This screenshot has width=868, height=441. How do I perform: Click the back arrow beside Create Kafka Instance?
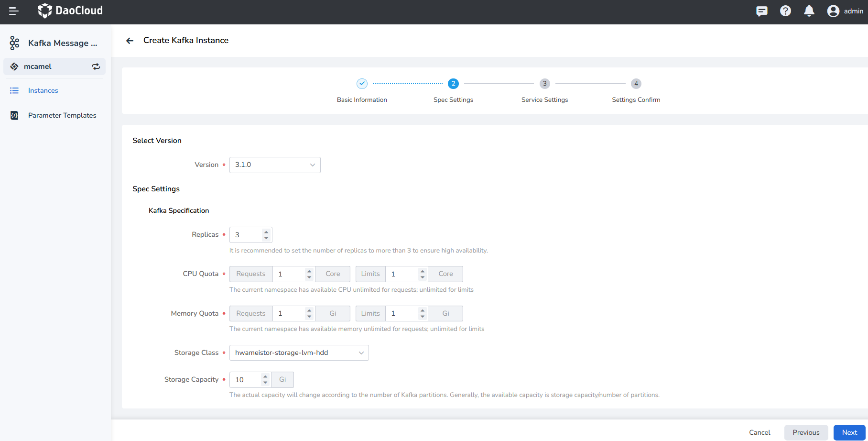coord(130,41)
